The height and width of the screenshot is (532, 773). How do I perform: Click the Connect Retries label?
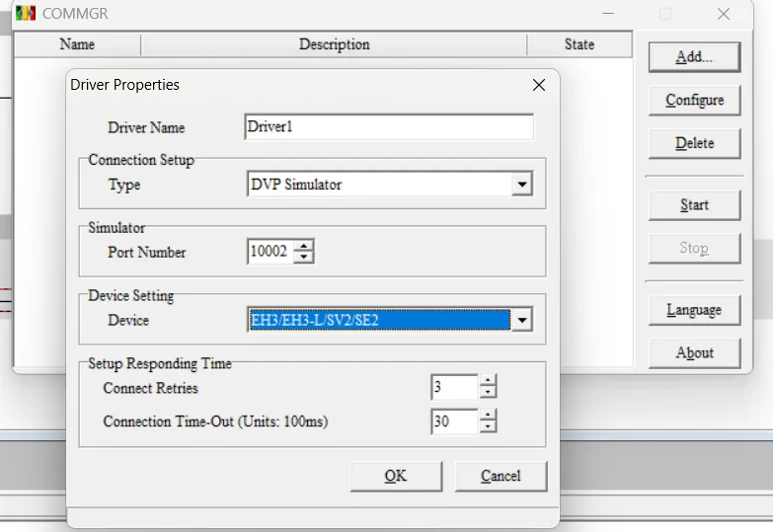click(150, 388)
